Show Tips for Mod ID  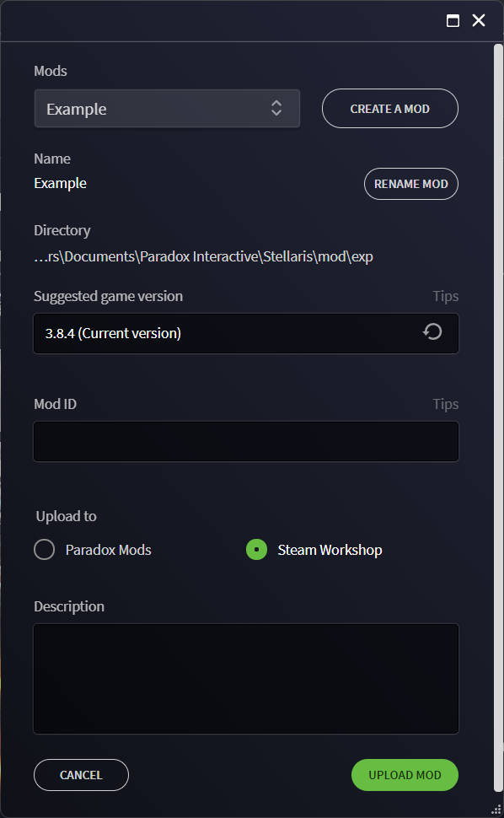[446, 404]
